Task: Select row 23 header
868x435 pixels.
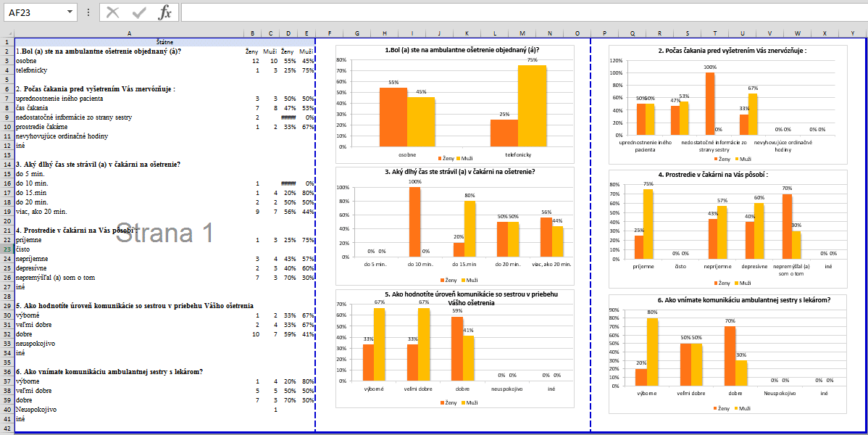Action: 7,249
